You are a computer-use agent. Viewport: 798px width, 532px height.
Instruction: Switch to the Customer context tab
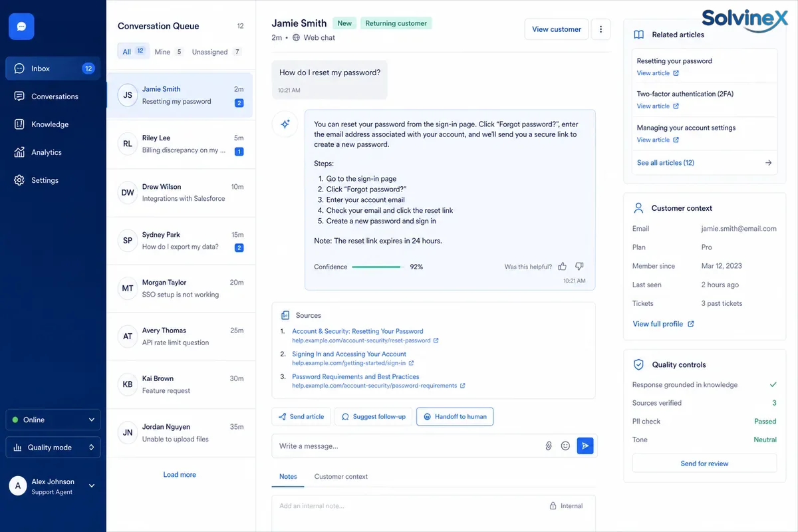tap(341, 477)
